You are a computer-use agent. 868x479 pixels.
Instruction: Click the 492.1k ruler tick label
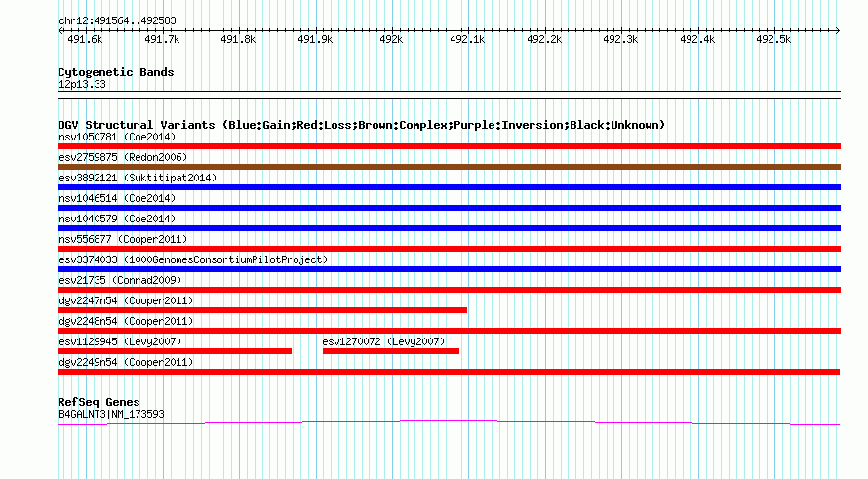point(467,39)
